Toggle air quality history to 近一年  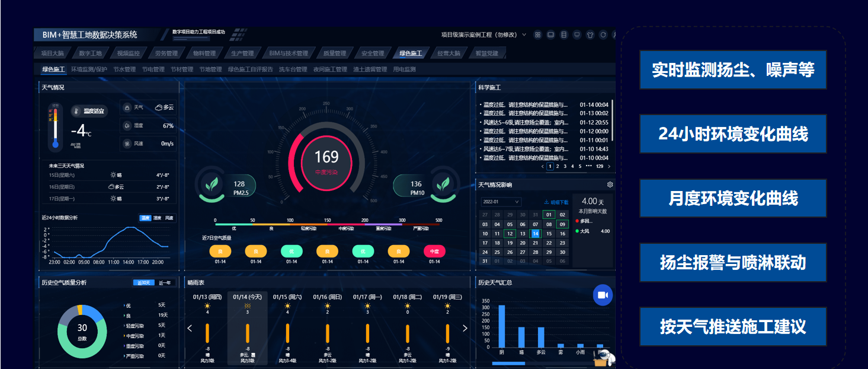(x=164, y=283)
